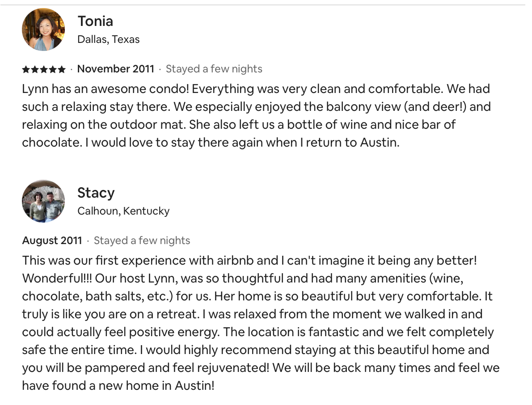Select the Calhoun, Kentucky location text
The width and height of the screenshot is (532, 405).
click(x=123, y=211)
